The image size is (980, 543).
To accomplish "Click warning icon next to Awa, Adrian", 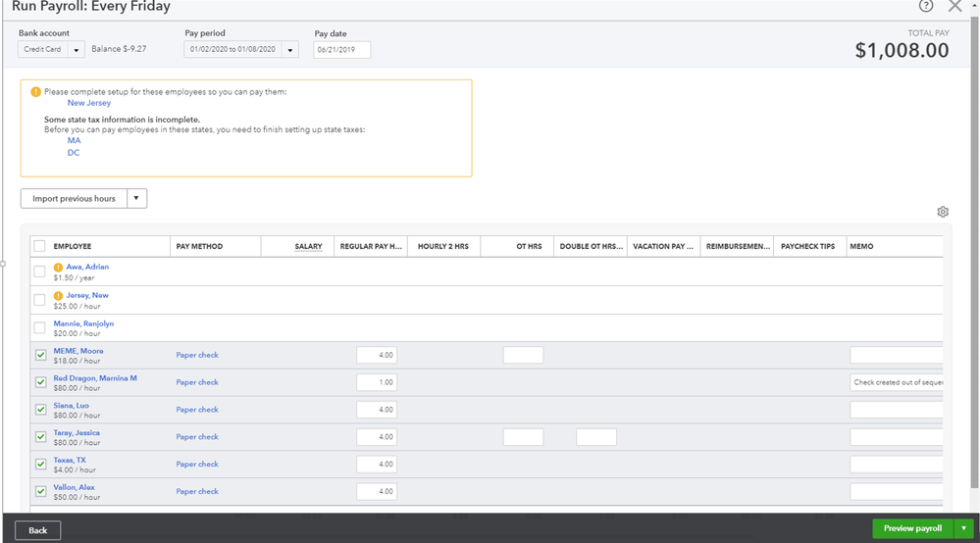I will (x=58, y=267).
